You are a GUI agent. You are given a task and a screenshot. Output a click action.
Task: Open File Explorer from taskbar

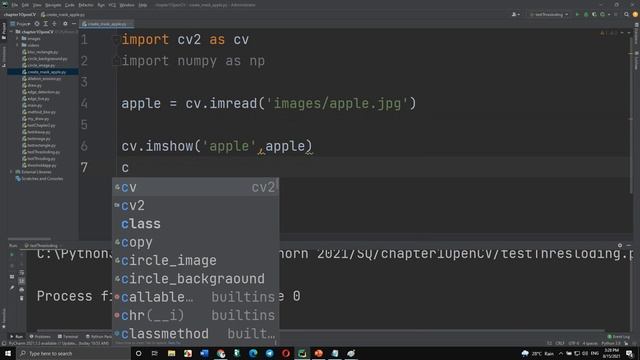(171, 353)
